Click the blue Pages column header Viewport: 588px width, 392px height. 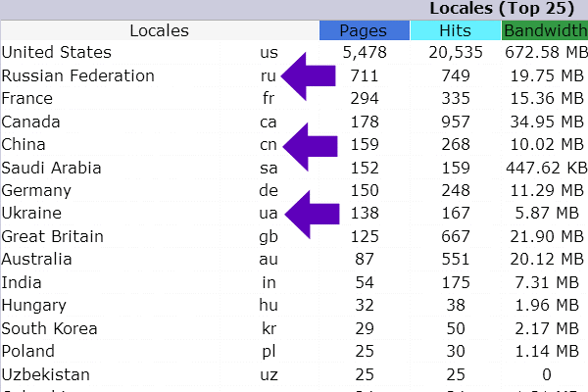pos(364,30)
